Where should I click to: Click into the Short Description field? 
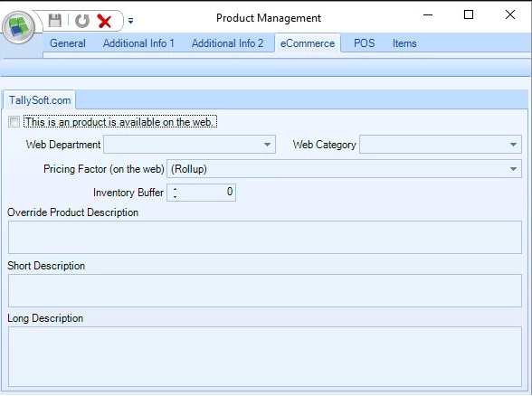coord(264,290)
